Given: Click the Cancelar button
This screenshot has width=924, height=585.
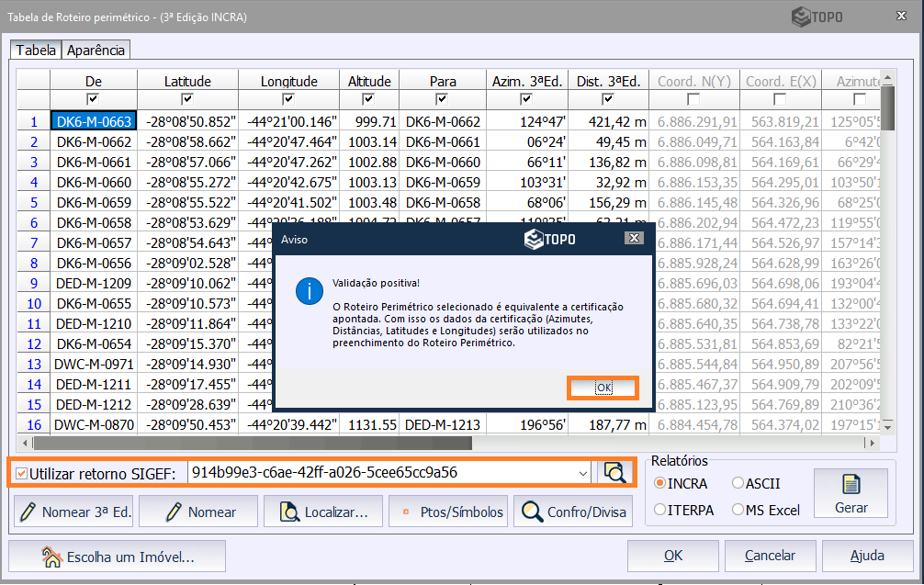Looking at the screenshot, I should click(770, 556).
